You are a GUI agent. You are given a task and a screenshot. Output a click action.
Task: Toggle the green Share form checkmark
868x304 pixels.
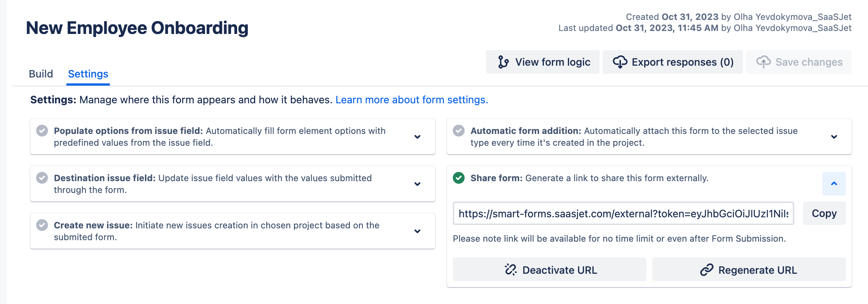tap(459, 178)
